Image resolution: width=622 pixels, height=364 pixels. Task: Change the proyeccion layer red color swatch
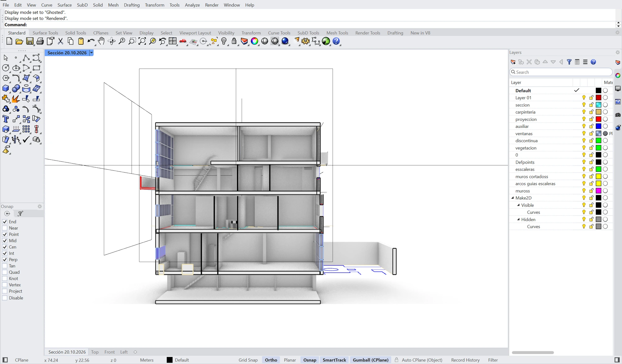(598, 119)
